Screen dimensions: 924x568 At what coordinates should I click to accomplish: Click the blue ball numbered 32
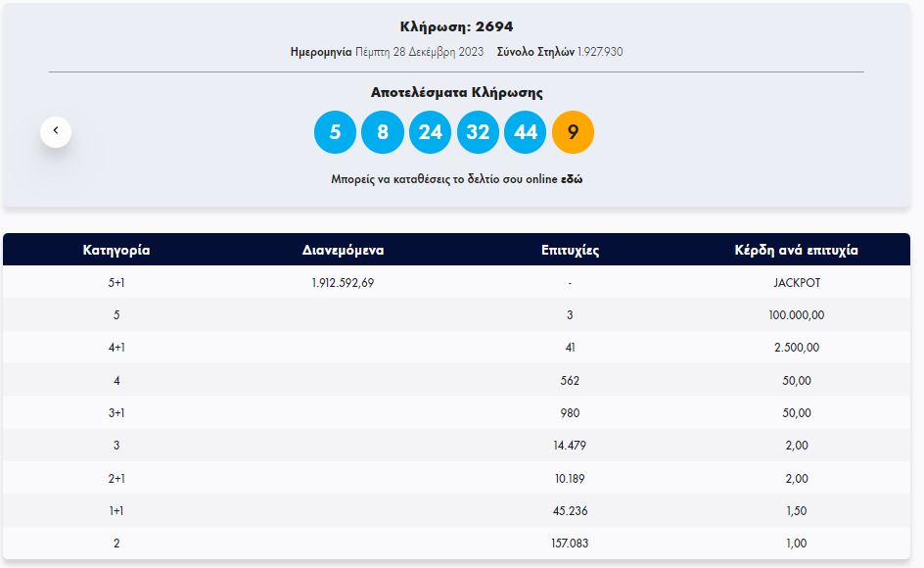[478, 132]
